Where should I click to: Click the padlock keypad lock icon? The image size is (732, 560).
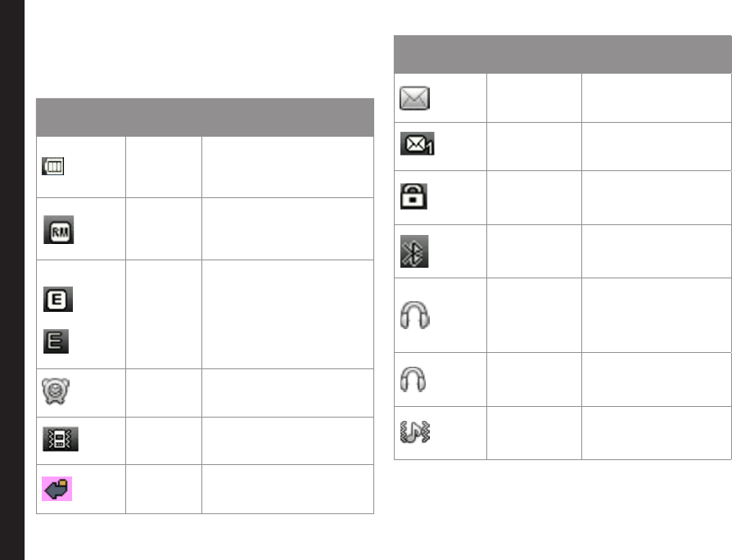(x=413, y=196)
